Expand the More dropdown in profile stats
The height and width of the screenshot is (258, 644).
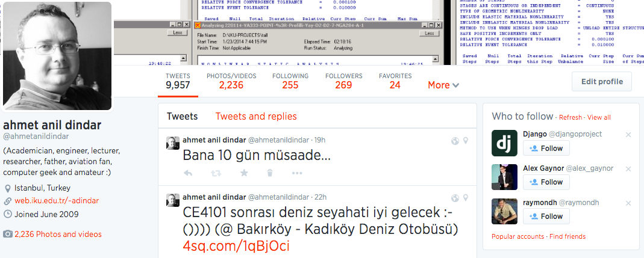click(443, 85)
